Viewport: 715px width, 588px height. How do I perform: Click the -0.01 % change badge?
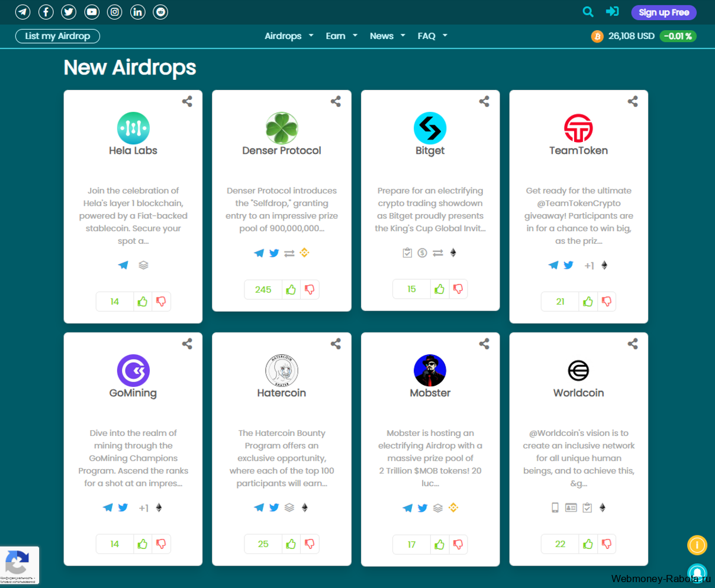point(678,36)
